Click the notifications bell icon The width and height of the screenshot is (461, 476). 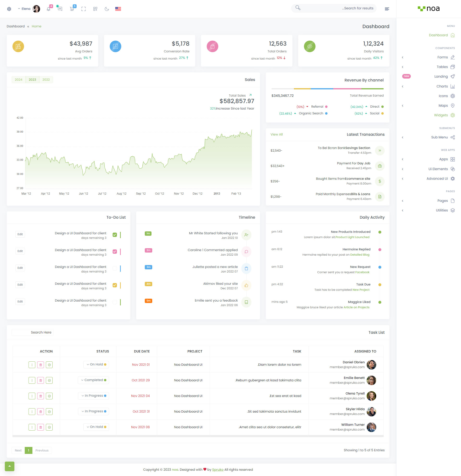49,9
